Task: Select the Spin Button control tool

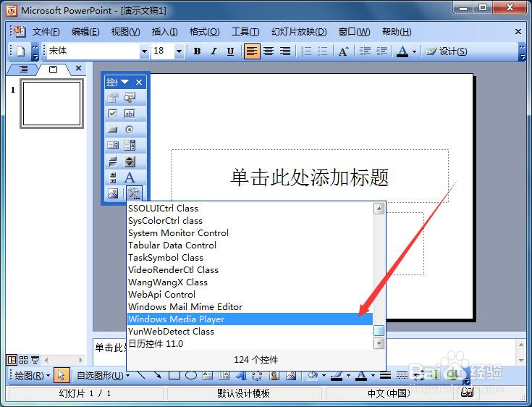Action: [x=130, y=161]
